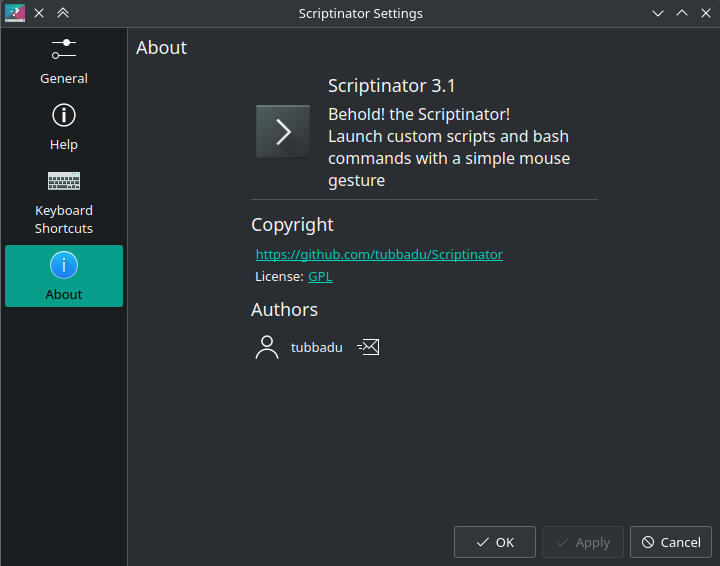Open the General settings page

[x=64, y=60]
